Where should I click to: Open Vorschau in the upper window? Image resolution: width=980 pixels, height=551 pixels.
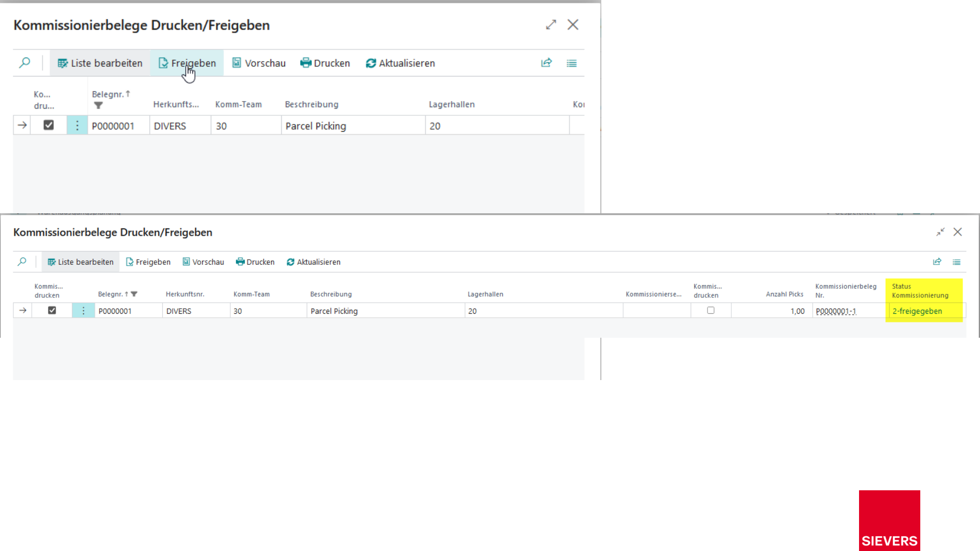point(259,63)
